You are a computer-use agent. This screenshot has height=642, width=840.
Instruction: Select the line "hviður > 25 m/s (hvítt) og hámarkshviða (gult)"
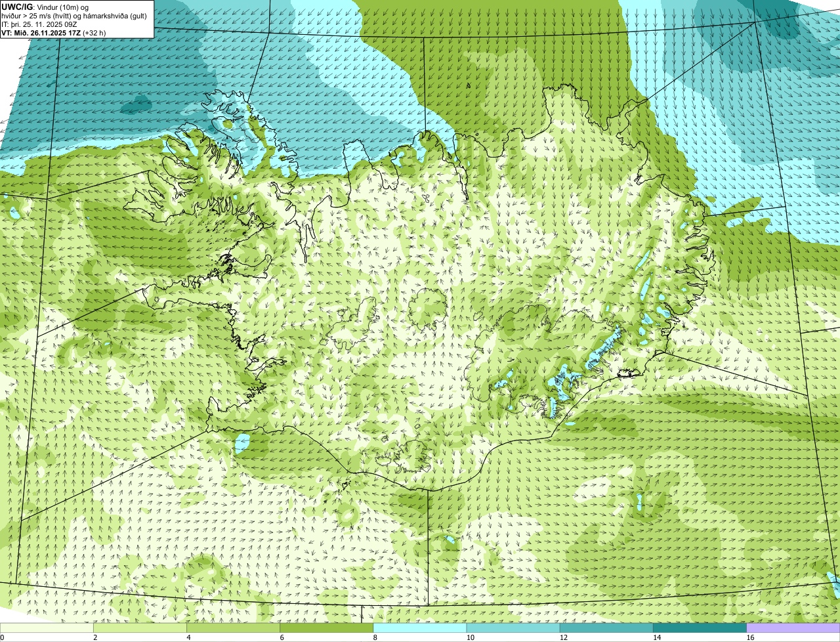coord(74,15)
